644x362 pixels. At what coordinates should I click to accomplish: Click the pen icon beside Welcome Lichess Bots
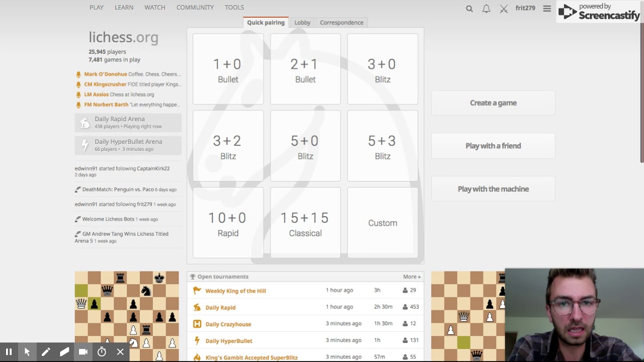pyautogui.click(x=77, y=219)
